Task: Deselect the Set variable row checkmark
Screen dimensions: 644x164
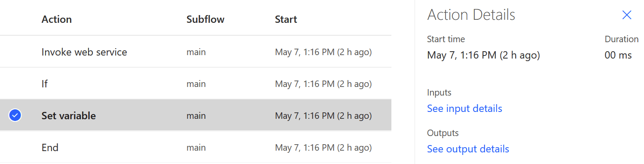Action: [x=15, y=115]
